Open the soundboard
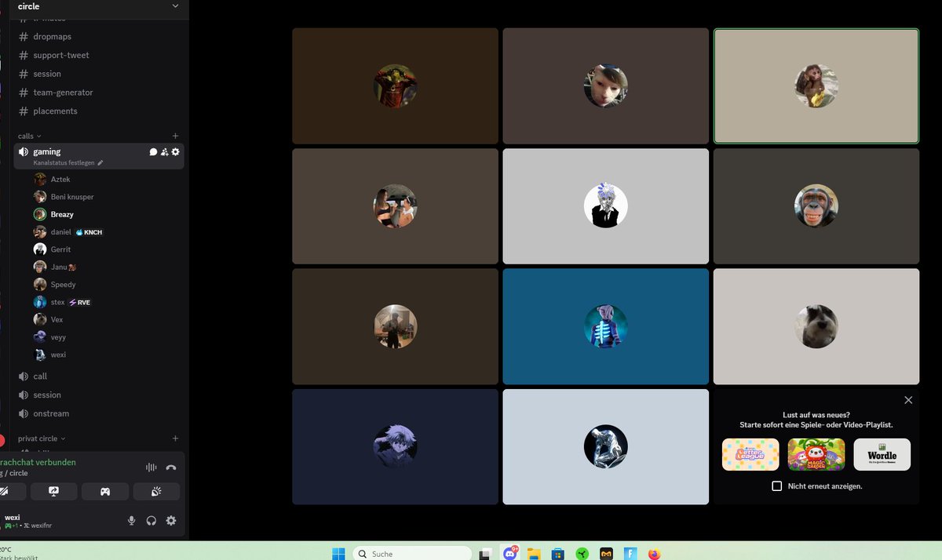The image size is (942, 560). click(x=156, y=492)
